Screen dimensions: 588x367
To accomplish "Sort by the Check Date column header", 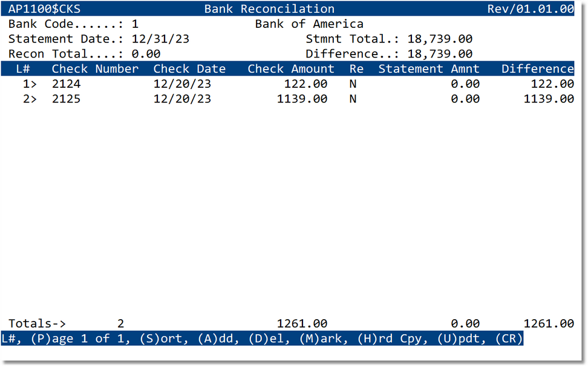I will point(189,68).
